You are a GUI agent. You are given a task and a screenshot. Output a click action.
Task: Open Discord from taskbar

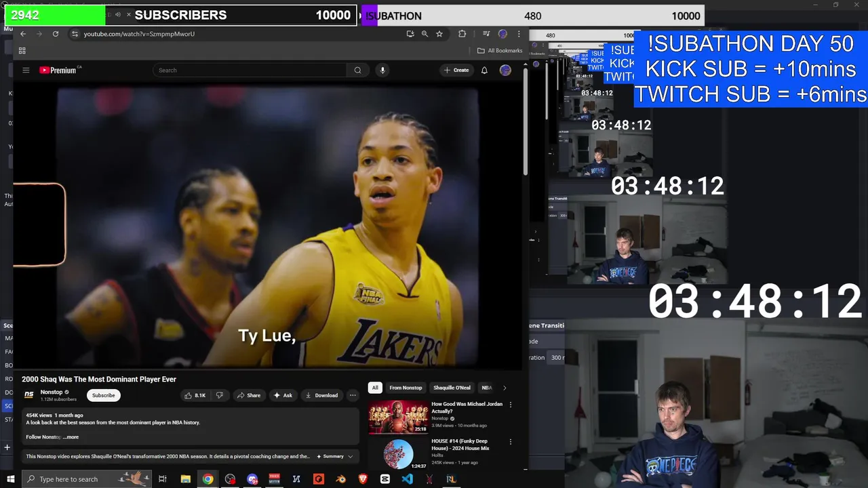(252, 479)
